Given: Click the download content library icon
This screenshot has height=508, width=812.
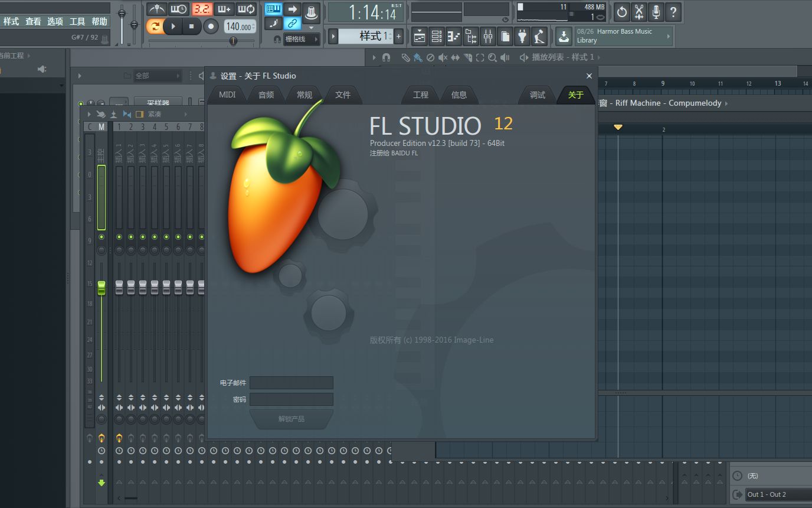Looking at the screenshot, I should tap(564, 37).
